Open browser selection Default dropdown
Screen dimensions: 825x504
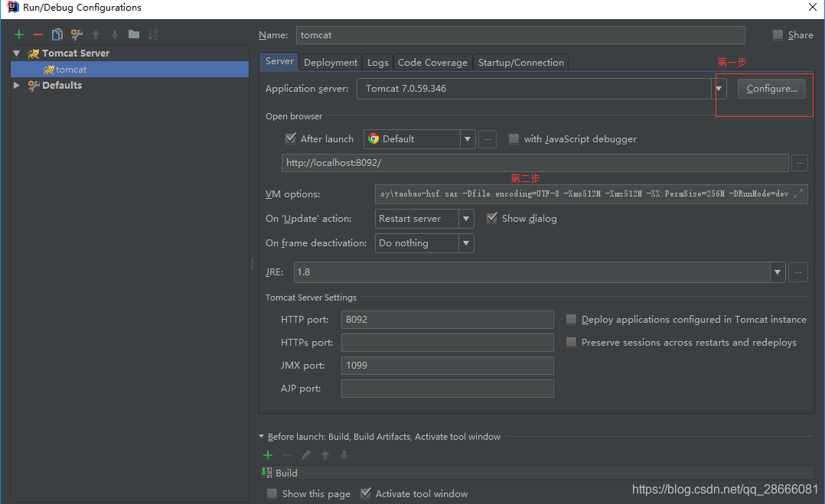coord(467,139)
